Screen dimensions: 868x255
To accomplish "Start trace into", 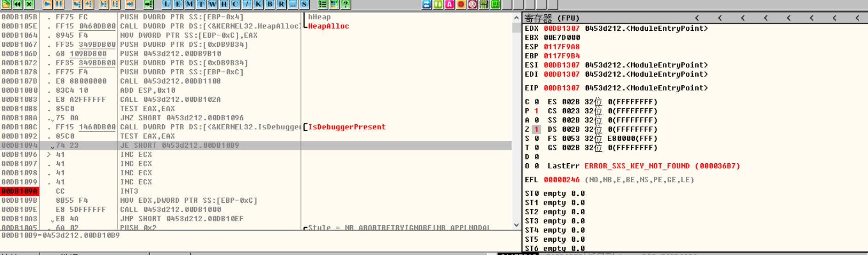I will point(104,4).
